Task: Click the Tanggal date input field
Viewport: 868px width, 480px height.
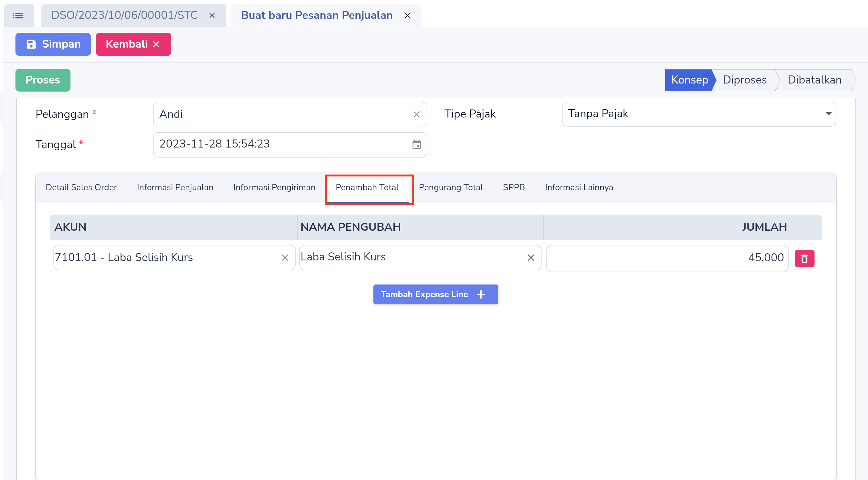Action: click(290, 145)
